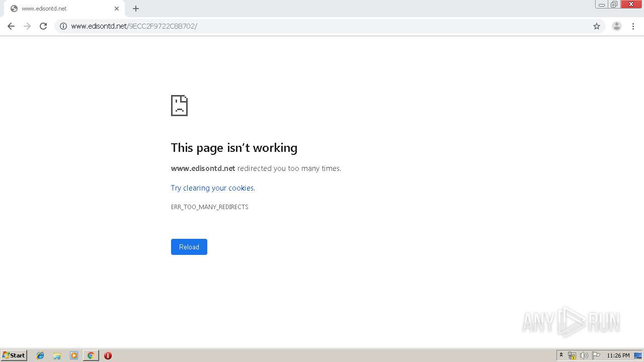Minimize the Chrome window
This screenshot has height=362, width=644.
[601, 5]
